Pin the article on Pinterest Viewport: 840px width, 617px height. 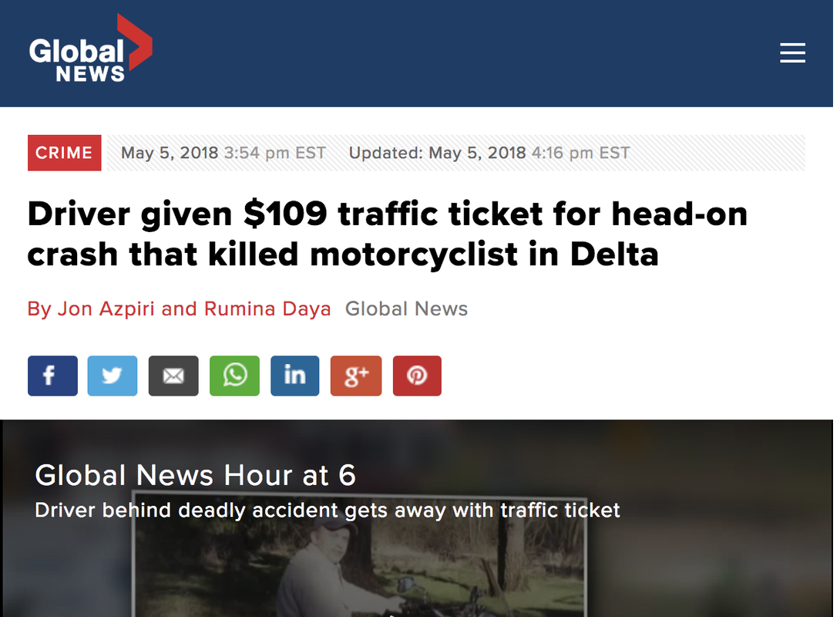[418, 376]
